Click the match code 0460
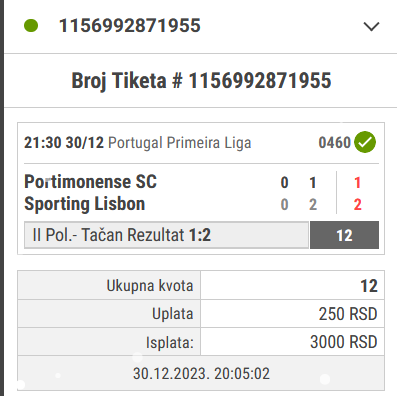397x396 pixels. (x=335, y=143)
